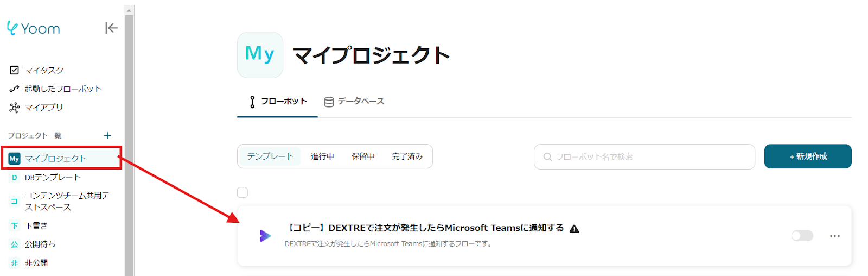
Task: Filter by 完了済み status
Action: point(407,156)
